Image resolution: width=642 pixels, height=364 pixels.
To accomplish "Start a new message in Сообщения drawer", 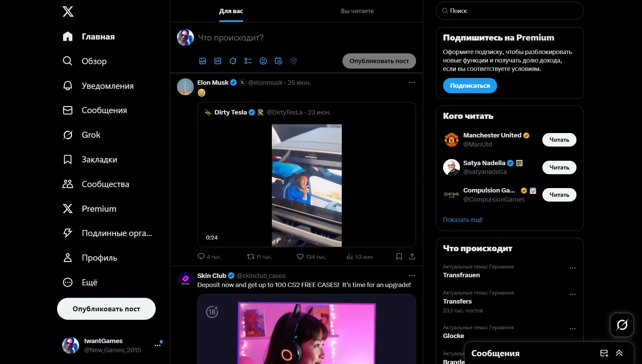I will click(x=604, y=353).
